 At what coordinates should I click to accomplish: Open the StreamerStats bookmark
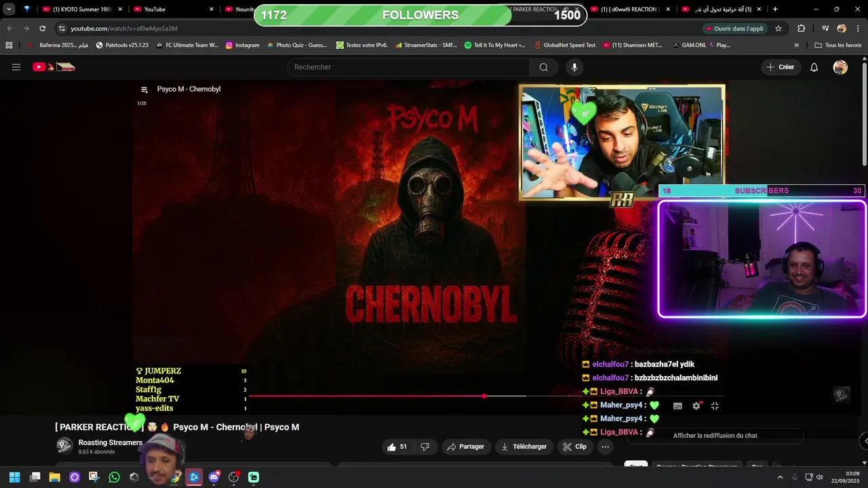[x=425, y=45]
